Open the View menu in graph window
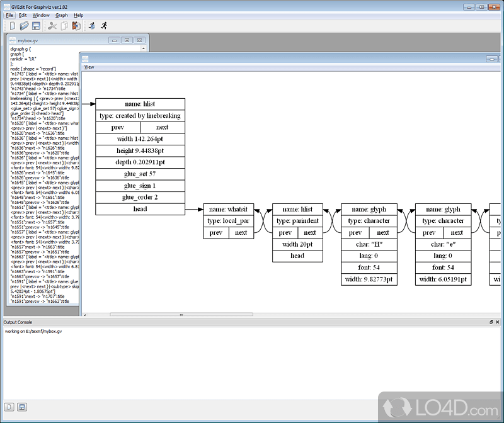Viewport: 504px width, 423px height. click(89, 67)
